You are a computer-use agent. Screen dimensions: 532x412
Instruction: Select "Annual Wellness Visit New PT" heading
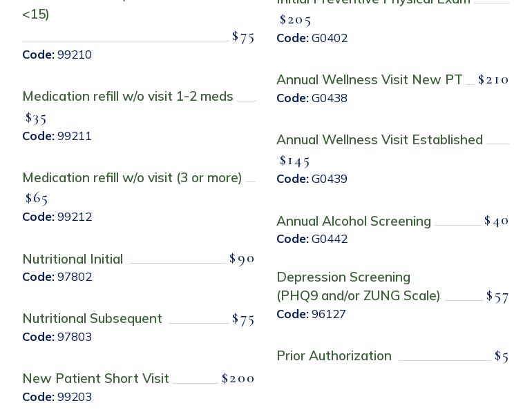pyautogui.click(x=369, y=80)
